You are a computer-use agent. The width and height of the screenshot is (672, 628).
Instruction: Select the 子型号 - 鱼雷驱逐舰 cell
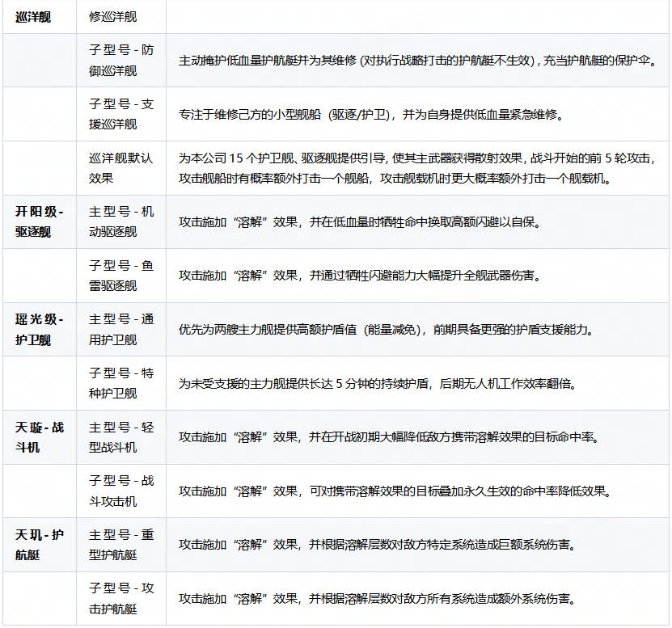121,276
